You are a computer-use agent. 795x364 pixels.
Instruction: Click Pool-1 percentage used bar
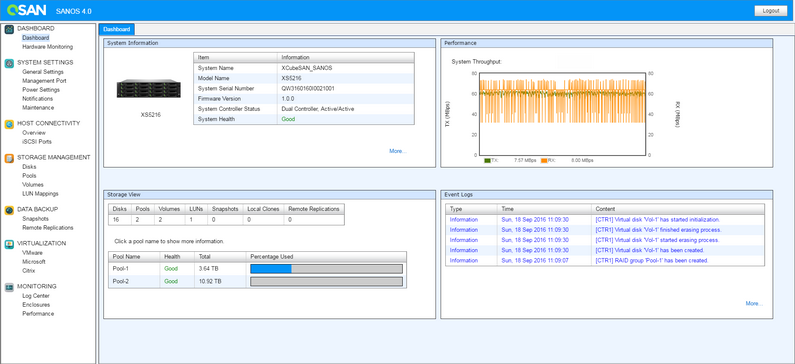click(x=327, y=269)
